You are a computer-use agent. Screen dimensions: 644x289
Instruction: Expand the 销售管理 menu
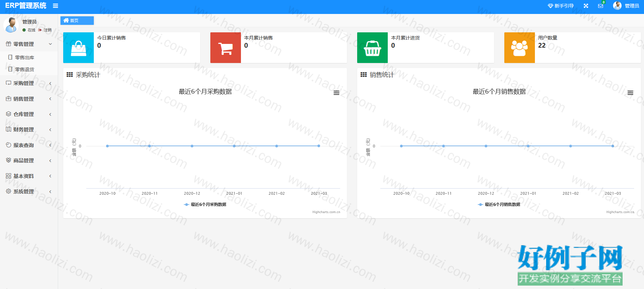click(x=29, y=99)
